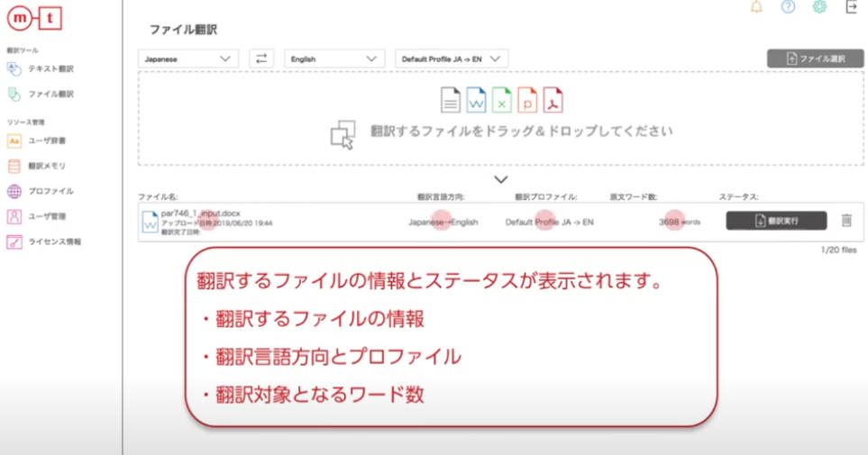Open ファイル翻訳 in the sidebar
868x455 pixels.
(50, 94)
